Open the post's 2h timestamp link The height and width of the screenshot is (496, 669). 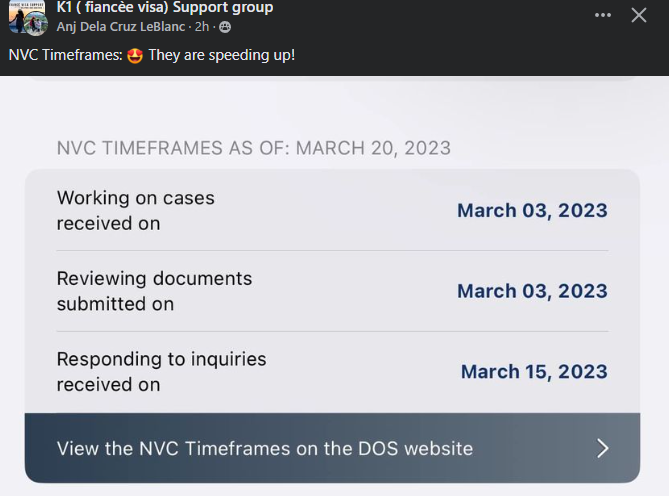[x=202, y=27]
